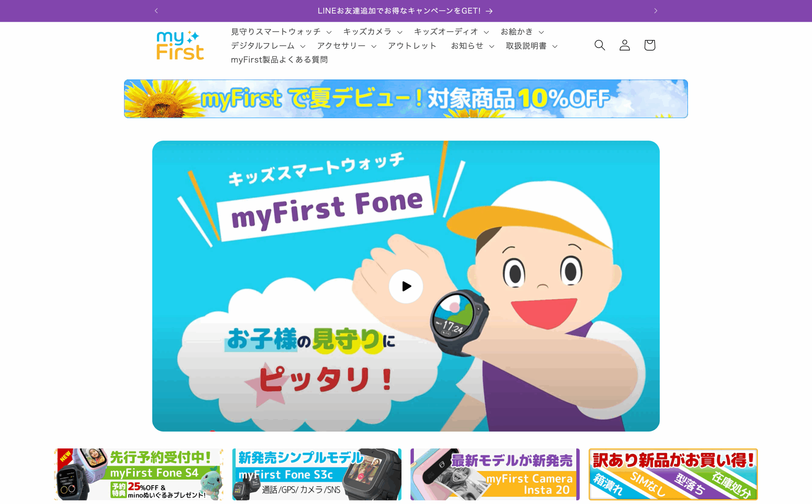Expand 取扱説明書 menu
812x504 pixels.
pyautogui.click(x=531, y=46)
